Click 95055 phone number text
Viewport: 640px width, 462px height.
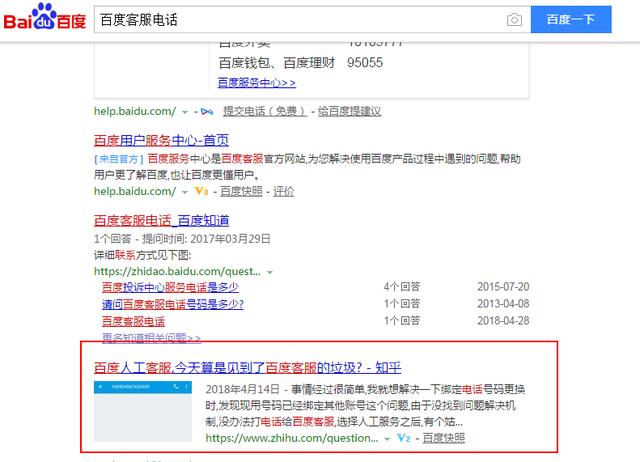coord(365,63)
